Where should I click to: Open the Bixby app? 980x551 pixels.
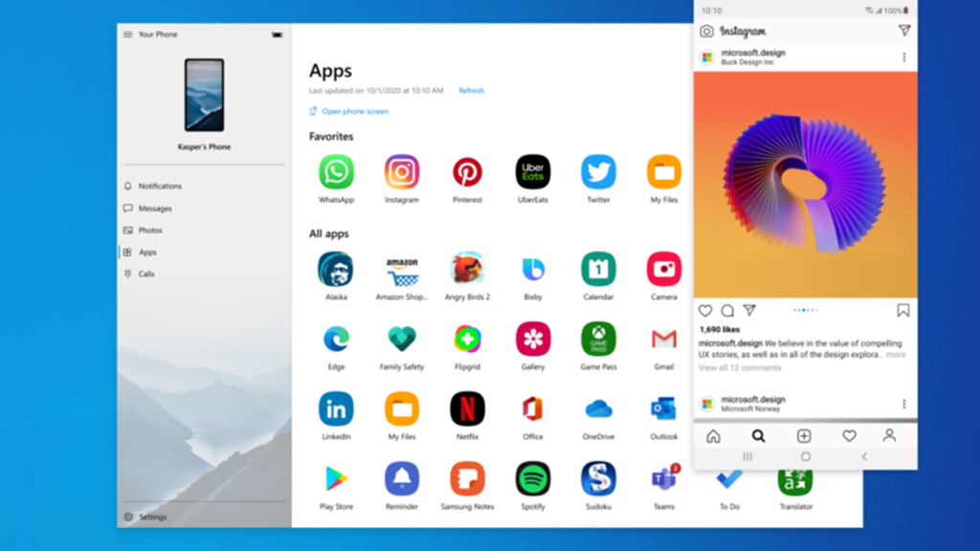pos(533,269)
